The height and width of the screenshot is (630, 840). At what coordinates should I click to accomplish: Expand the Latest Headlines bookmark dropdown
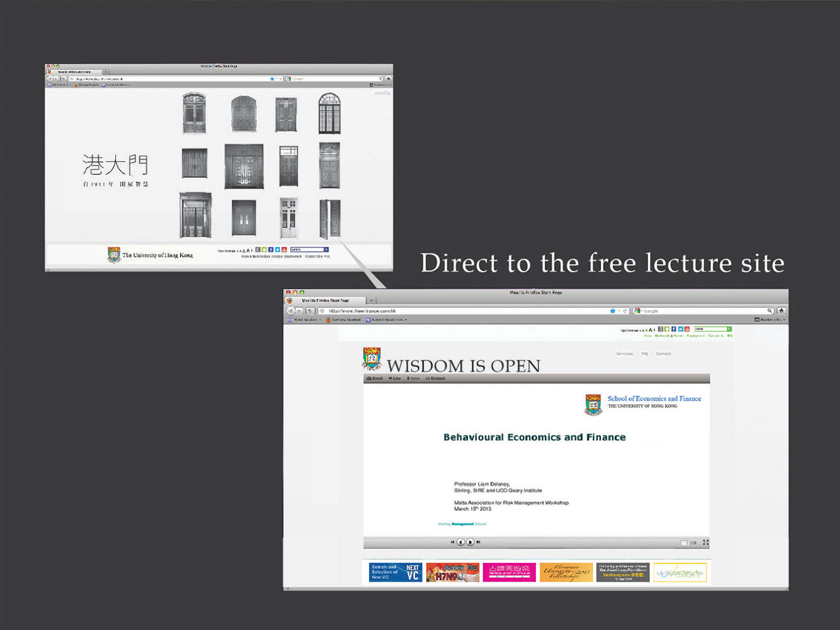(x=386, y=320)
